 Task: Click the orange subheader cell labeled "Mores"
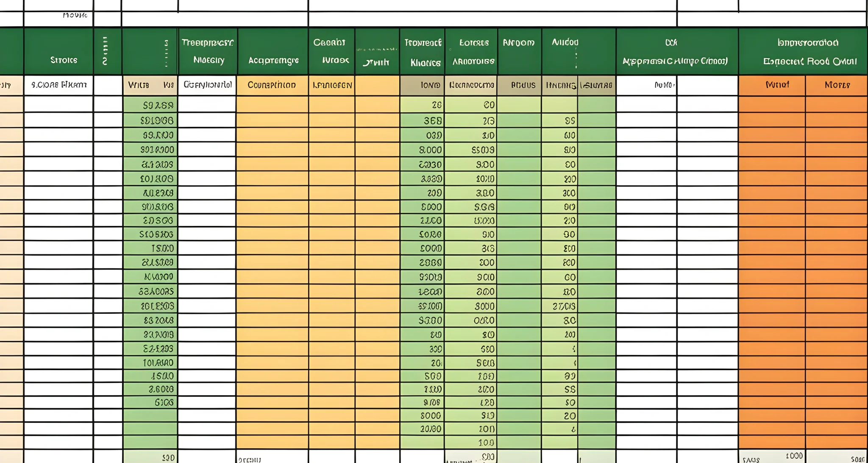coord(837,85)
